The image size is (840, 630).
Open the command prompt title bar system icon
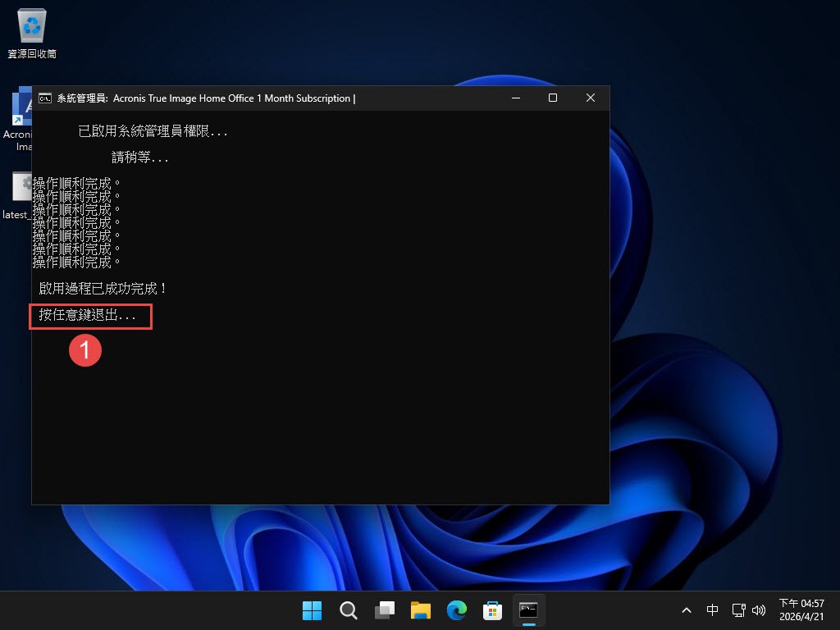coord(45,98)
